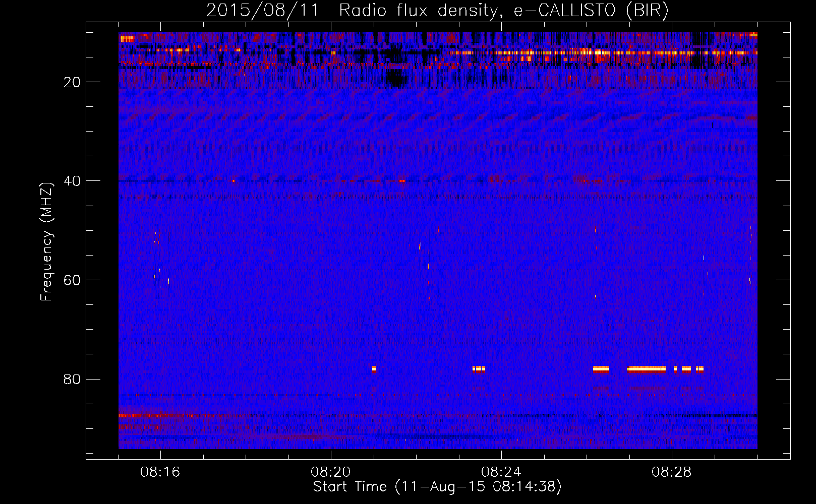
Task: Select the 20 MHz frequency tick label
Action: (72, 82)
